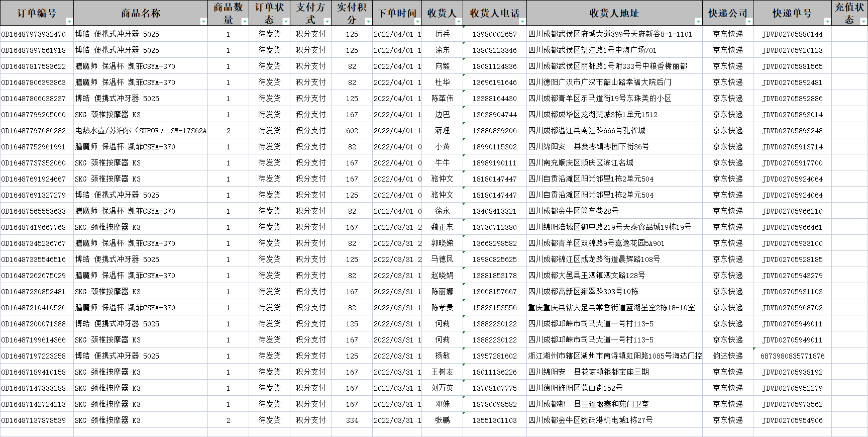Click recipient name 向毅
The image size is (868, 437).
(443, 66)
